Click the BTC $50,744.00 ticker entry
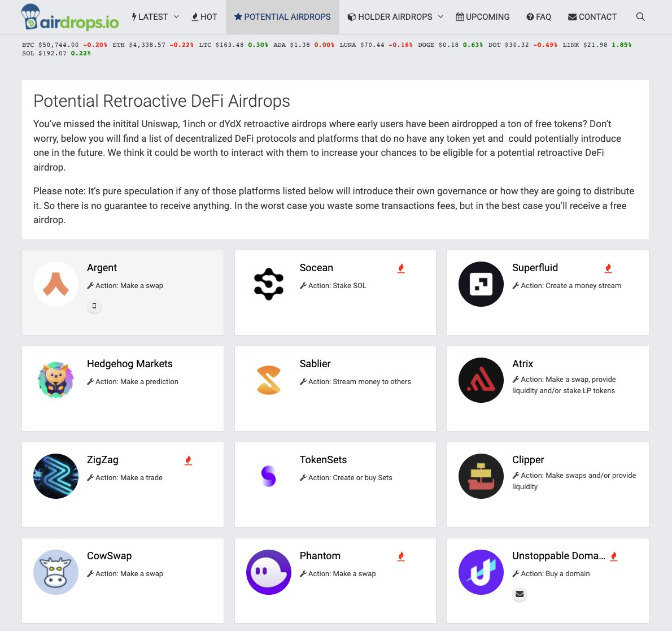The width and height of the screenshot is (672, 631). pyautogui.click(x=64, y=45)
